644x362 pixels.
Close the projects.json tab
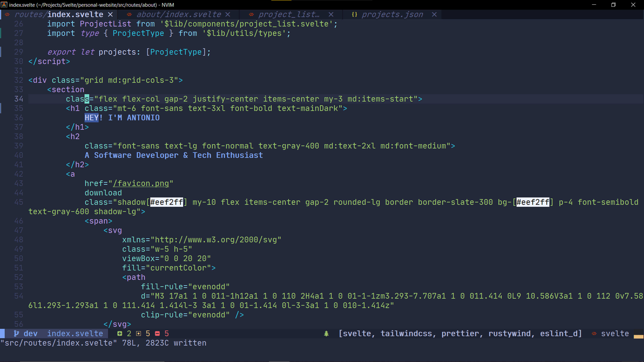pyautogui.click(x=434, y=14)
